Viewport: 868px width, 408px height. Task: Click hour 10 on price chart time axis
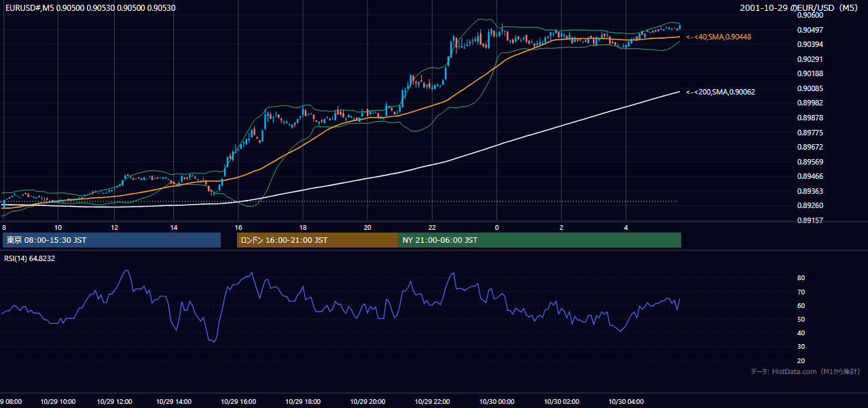pyautogui.click(x=58, y=227)
